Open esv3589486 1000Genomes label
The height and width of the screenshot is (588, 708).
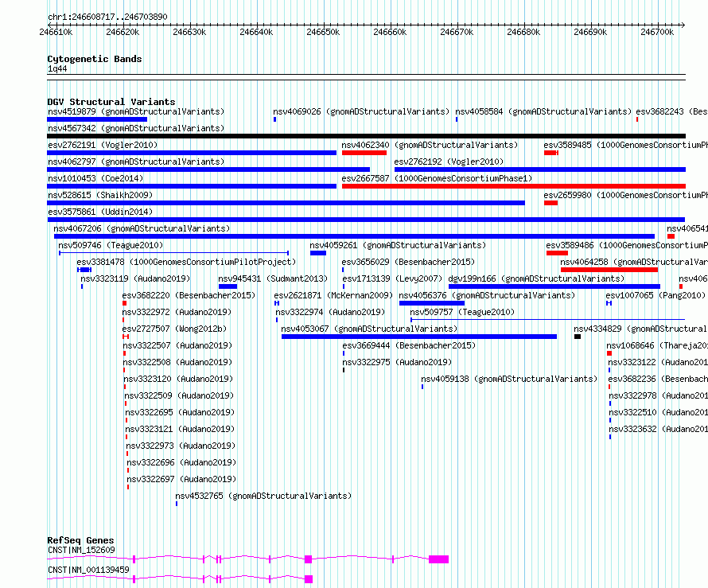click(627, 245)
